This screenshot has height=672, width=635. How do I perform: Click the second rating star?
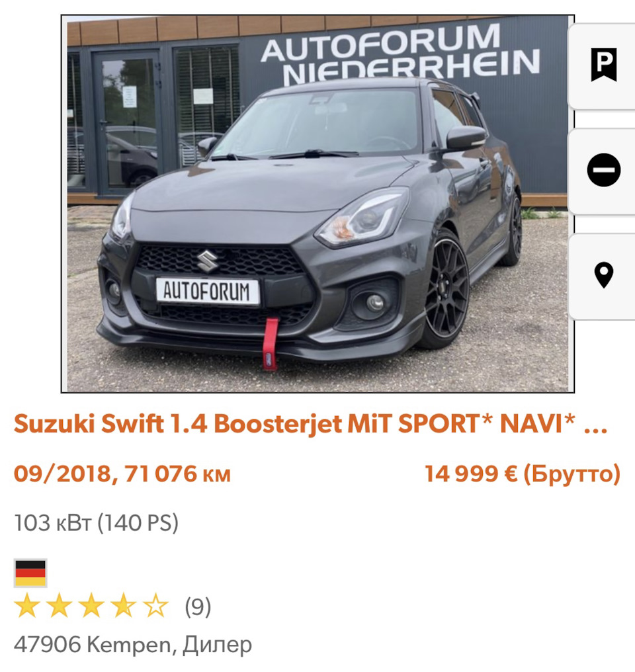point(59,606)
